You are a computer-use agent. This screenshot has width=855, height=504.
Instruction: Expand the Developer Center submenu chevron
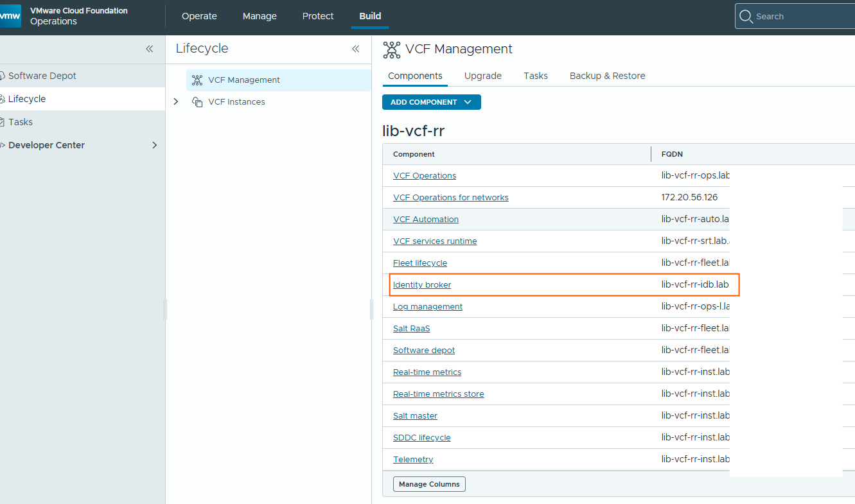154,145
